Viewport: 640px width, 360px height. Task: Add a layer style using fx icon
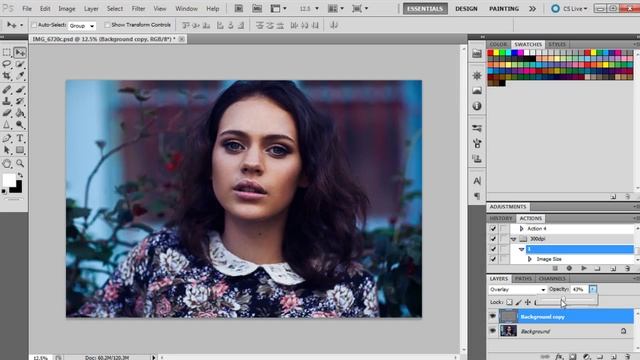tap(559, 357)
